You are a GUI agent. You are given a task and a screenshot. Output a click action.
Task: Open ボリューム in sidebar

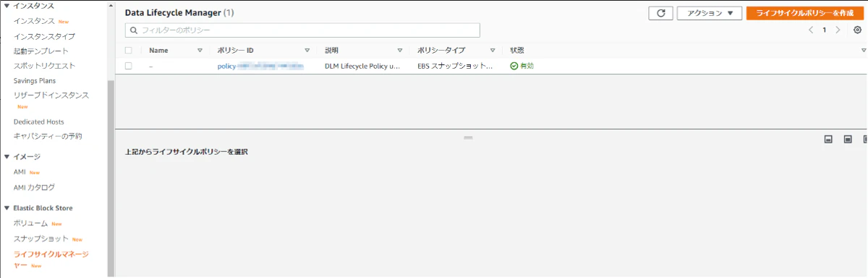pos(31,224)
